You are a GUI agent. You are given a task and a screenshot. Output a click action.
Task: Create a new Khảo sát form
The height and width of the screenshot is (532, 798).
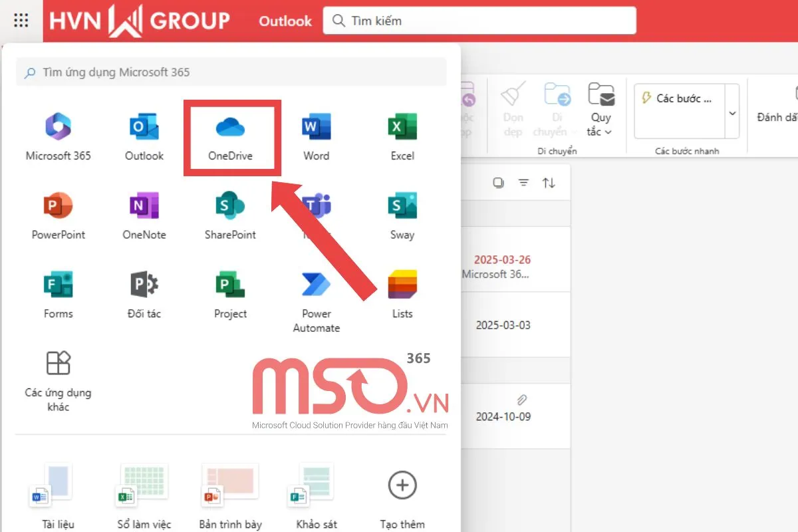[x=316, y=496]
